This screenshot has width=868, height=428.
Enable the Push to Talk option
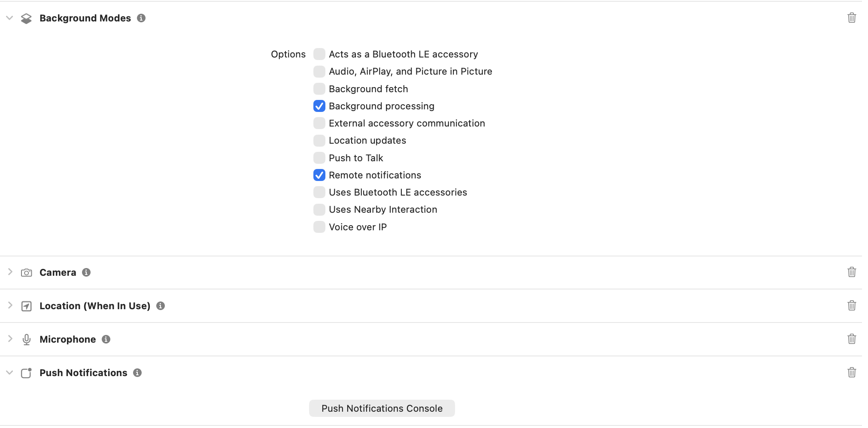coord(319,158)
